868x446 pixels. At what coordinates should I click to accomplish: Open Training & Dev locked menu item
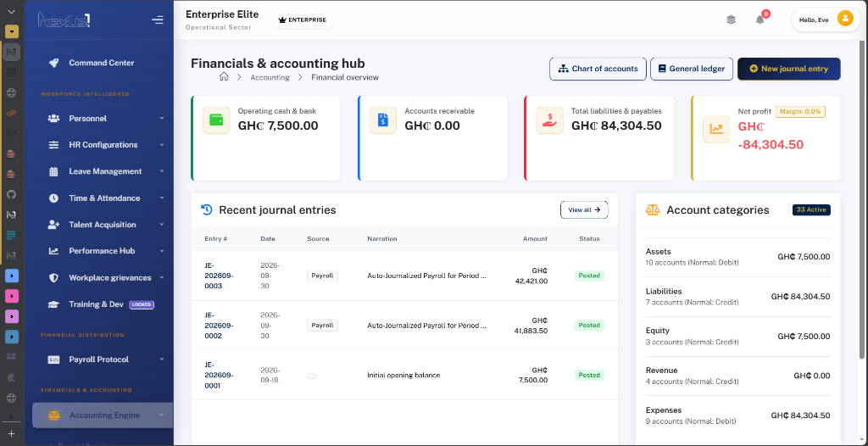[103, 304]
